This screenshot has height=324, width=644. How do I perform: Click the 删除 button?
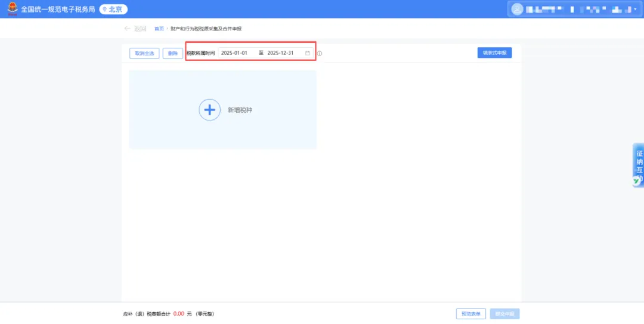click(173, 54)
